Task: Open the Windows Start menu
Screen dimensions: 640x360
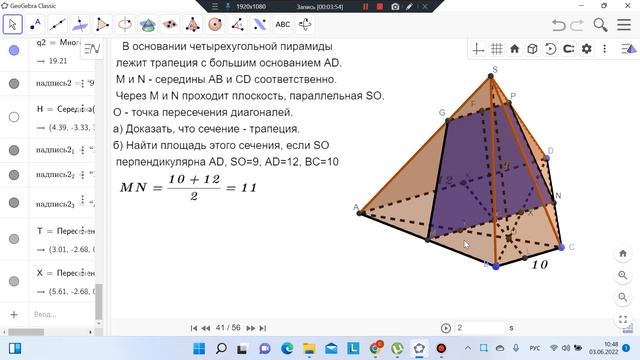Action: [x=199, y=349]
